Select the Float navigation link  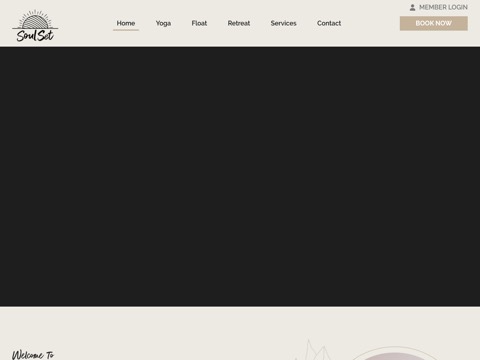coord(199,23)
